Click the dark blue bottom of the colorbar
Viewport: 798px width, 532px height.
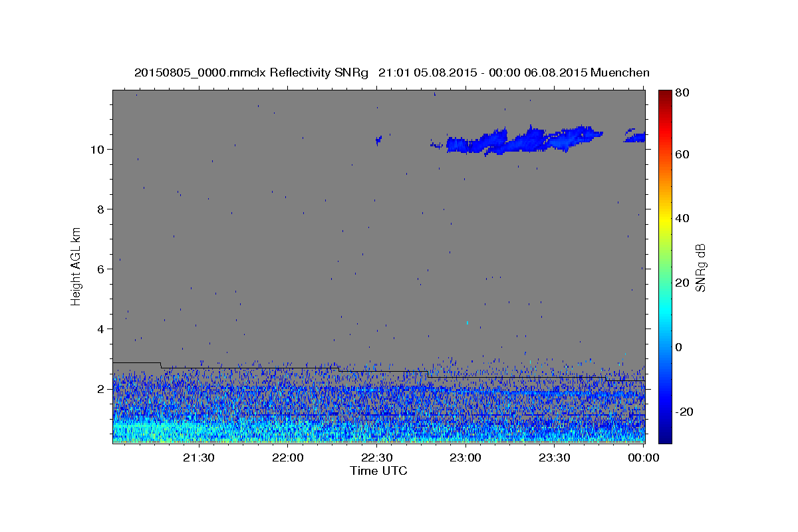coord(665,438)
